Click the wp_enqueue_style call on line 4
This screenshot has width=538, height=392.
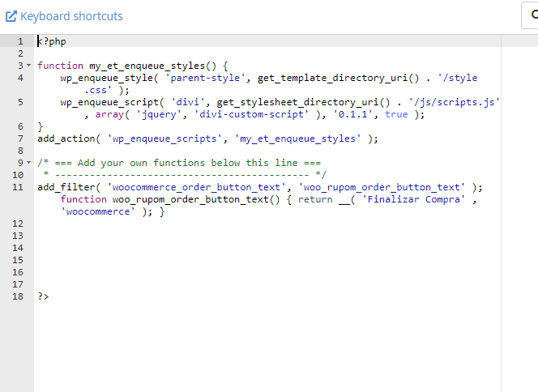[107, 78]
